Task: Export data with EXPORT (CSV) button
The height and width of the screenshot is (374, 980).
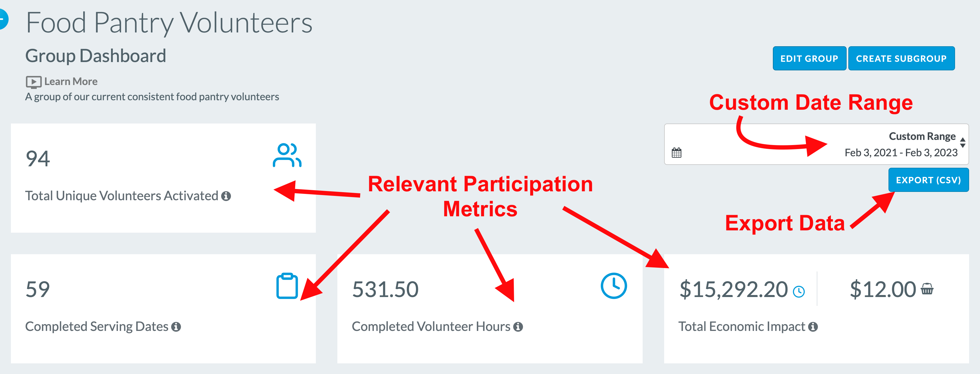Action: point(928,180)
